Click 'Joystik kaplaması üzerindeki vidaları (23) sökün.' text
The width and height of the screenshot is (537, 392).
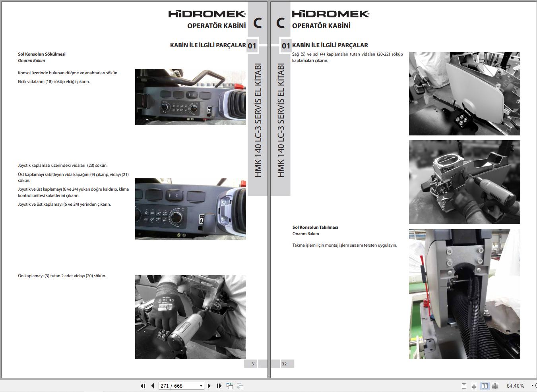63,165
